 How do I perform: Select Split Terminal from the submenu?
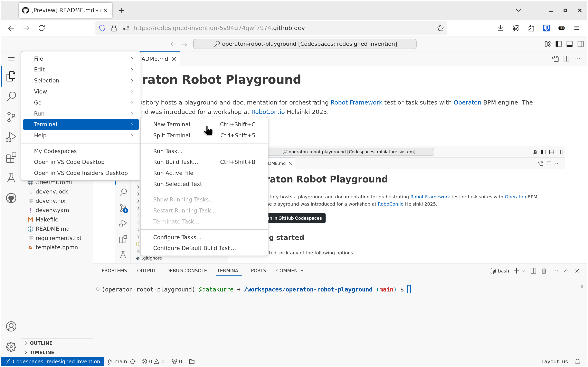204,136
